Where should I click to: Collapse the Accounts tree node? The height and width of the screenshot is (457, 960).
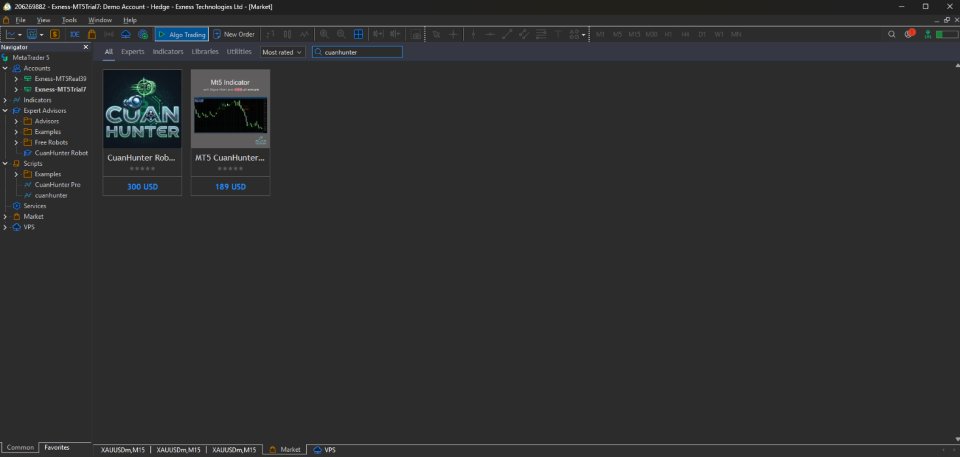coord(6,68)
